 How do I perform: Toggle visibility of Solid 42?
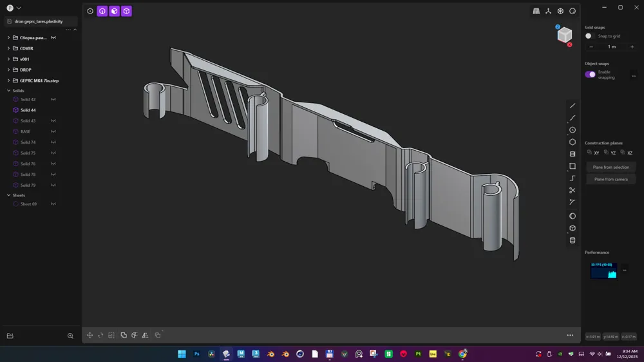click(x=53, y=99)
